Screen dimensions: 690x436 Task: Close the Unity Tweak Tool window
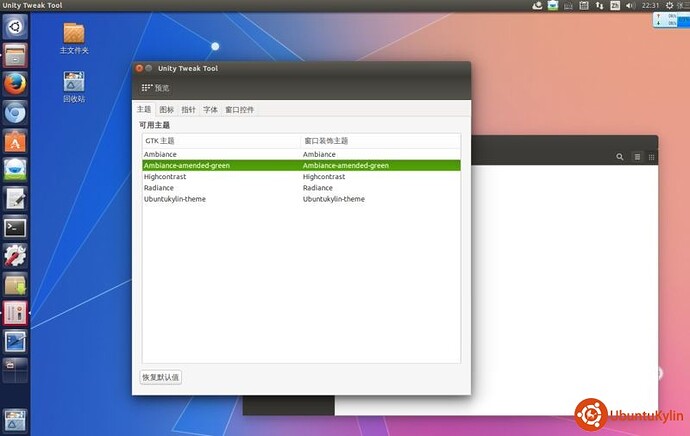[x=139, y=68]
